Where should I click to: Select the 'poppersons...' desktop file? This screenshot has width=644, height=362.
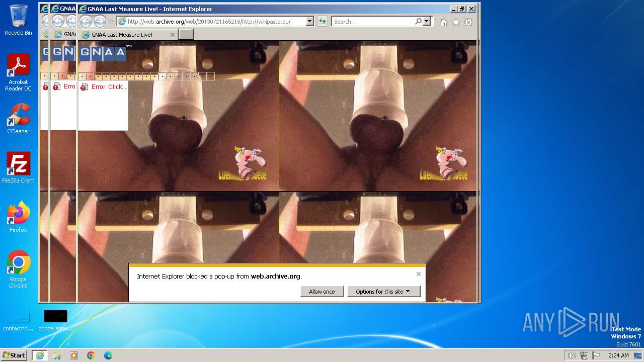pyautogui.click(x=55, y=321)
